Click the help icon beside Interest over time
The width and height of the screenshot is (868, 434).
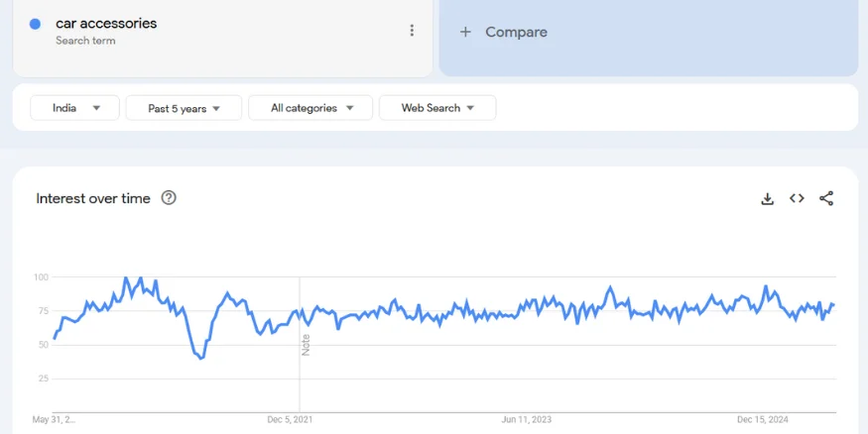pyautogui.click(x=169, y=198)
